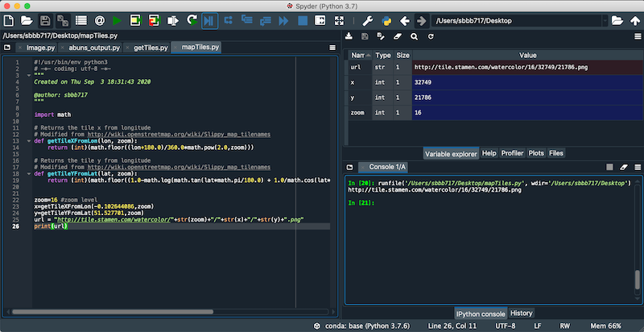
Task: Open the Plots tab
Action: point(536,153)
